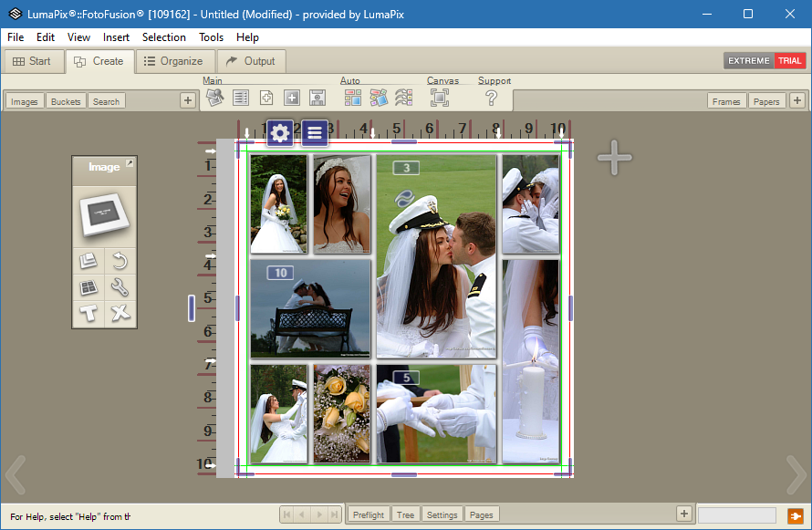The image size is (812, 530).
Task: Open the View menu
Action: pos(78,37)
